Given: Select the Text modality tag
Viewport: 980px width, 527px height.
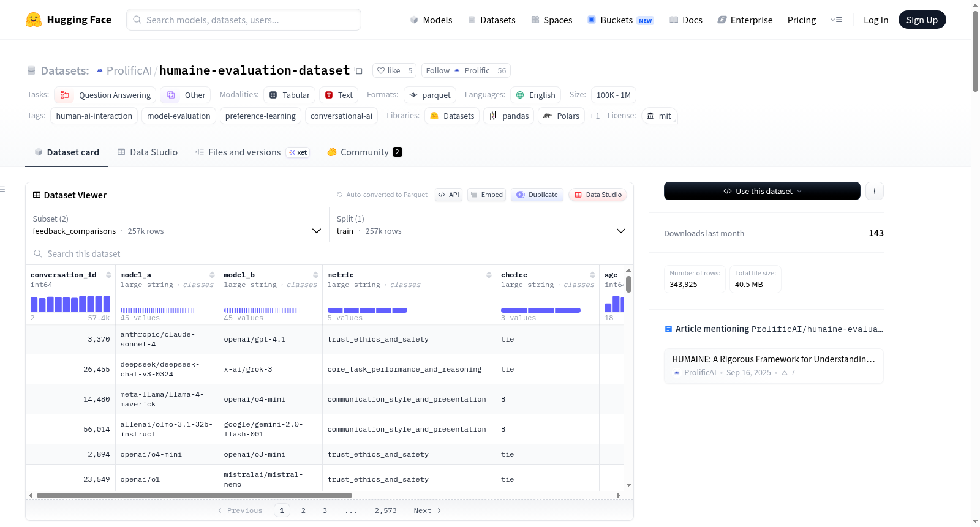Looking at the screenshot, I should 339,95.
